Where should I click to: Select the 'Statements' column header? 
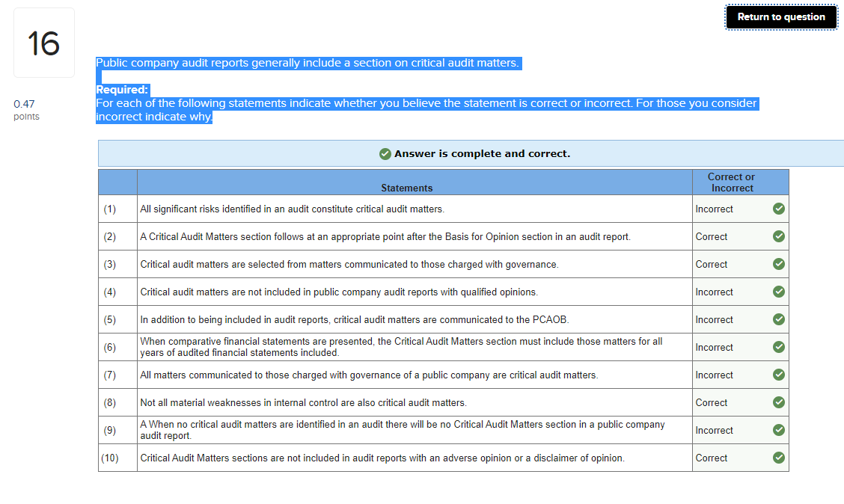coord(407,188)
